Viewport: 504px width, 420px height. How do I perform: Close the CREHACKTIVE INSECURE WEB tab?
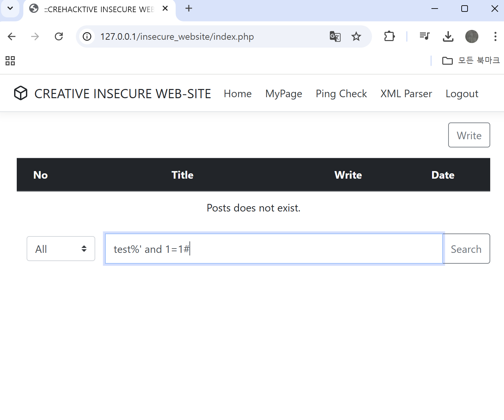(165, 9)
